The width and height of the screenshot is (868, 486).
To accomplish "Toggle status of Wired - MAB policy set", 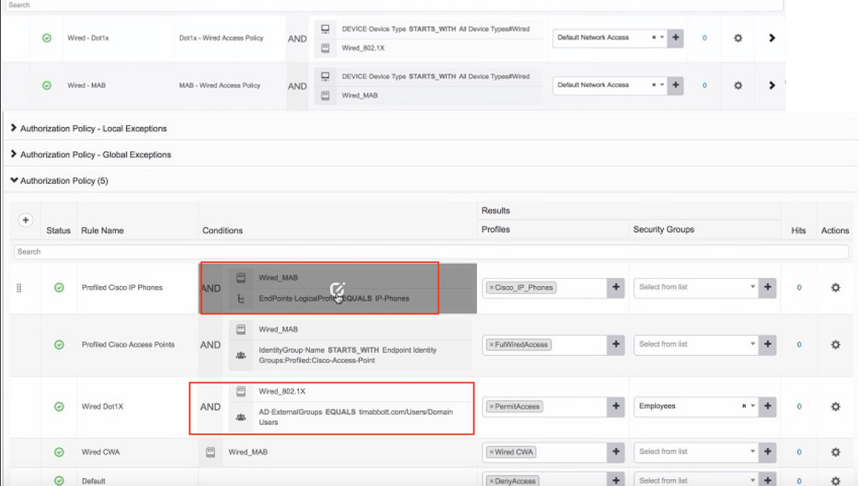I will pos(47,85).
